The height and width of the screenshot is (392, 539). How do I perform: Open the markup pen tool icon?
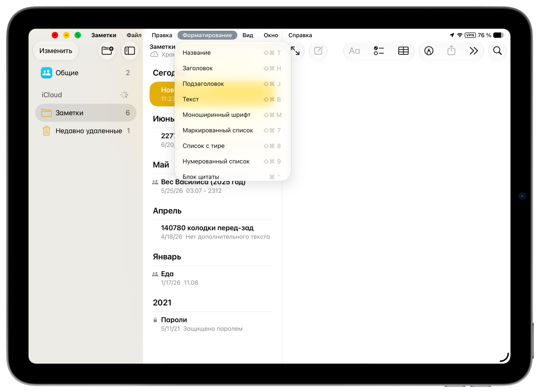click(x=429, y=51)
